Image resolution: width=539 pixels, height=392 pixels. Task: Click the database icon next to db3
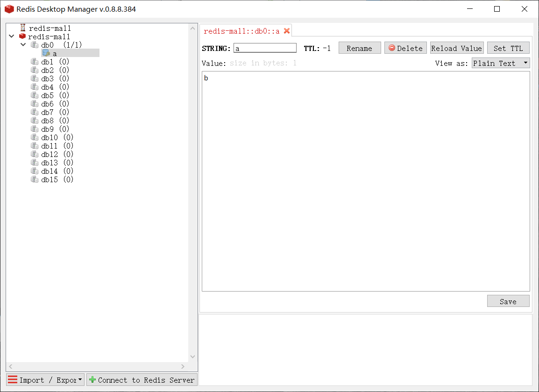(35, 78)
